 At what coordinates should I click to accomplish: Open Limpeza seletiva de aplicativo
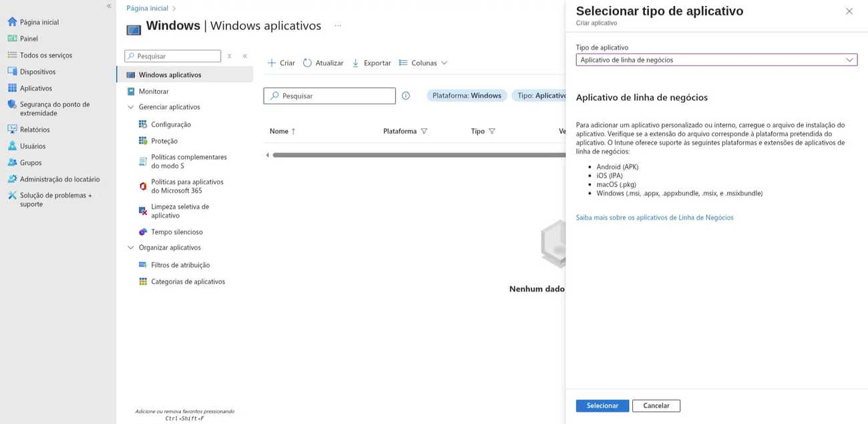[x=174, y=211]
